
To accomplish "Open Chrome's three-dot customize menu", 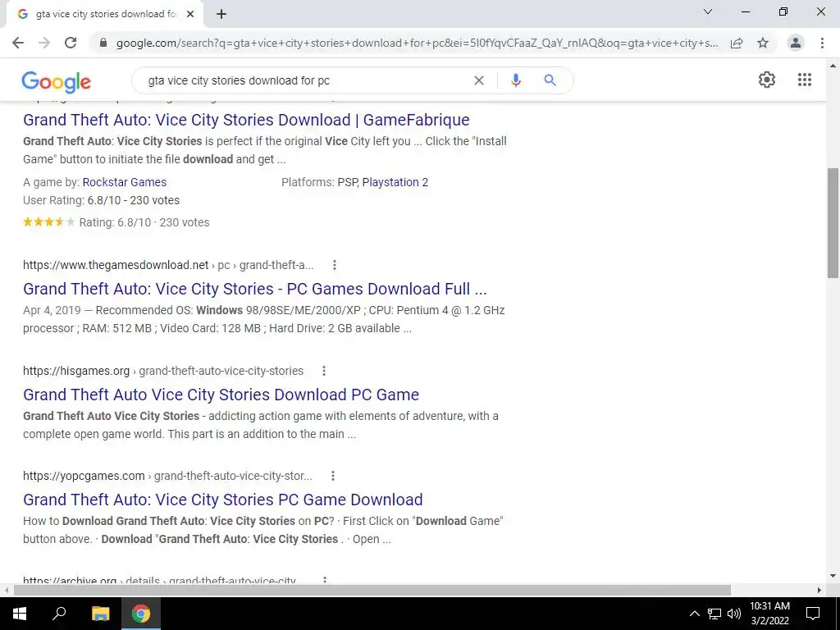I will tap(822, 43).
